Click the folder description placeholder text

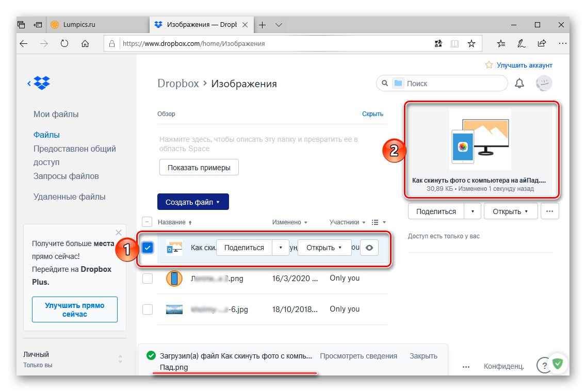point(258,144)
